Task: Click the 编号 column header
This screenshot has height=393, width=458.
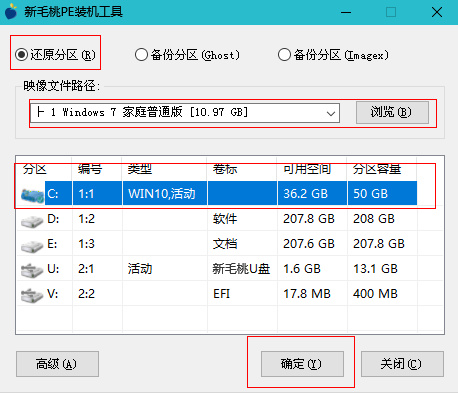Action: pos(90,169)
